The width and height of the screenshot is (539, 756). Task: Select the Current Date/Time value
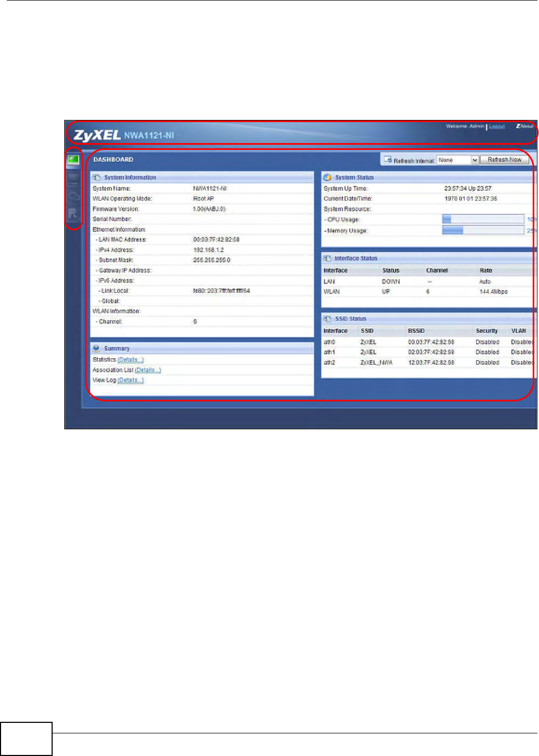tap(471, 199)
